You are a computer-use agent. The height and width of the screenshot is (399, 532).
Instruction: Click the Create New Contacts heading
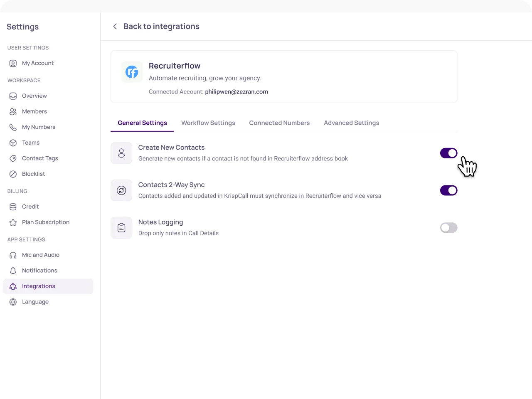(x=171, y=148)
